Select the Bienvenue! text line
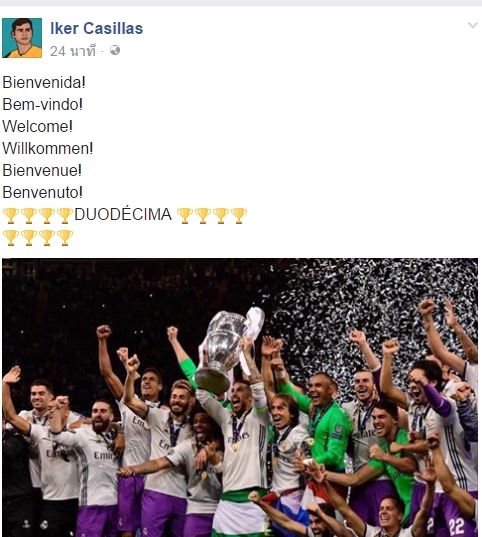482x537 pixels. tap(42, 170)
